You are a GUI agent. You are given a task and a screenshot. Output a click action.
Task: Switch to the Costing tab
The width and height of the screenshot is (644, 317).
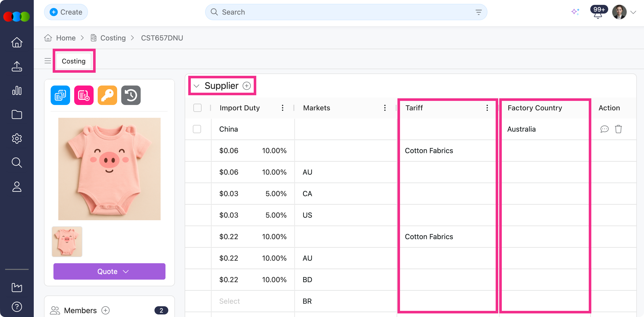tap(74, 61)
